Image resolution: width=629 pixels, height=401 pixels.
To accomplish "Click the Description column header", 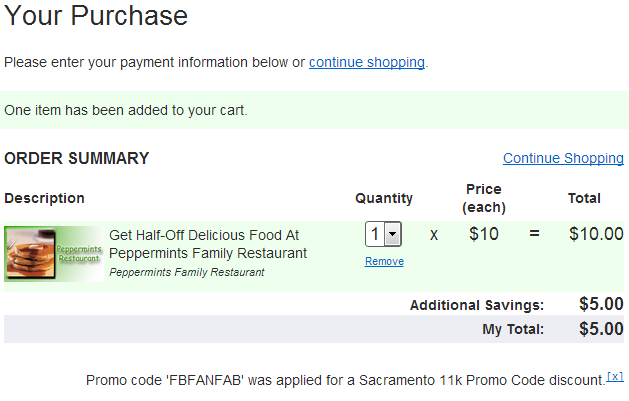I will 44,198.
